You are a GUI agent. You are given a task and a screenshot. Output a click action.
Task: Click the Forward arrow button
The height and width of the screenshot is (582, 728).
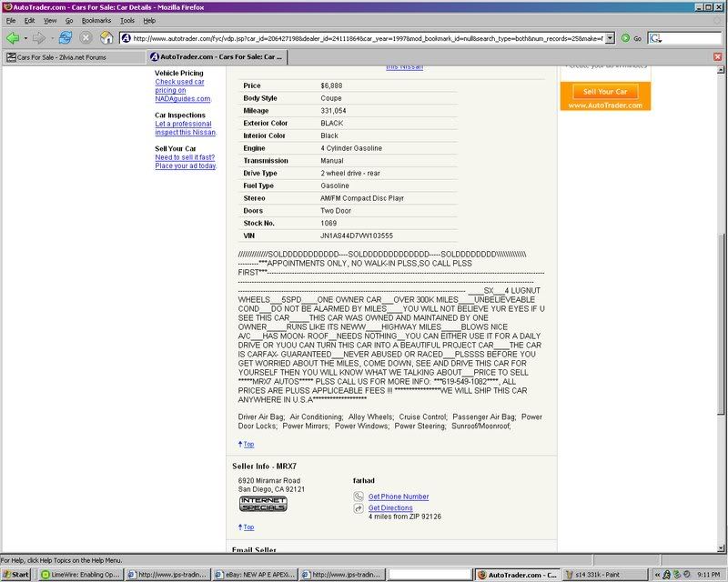39,38
